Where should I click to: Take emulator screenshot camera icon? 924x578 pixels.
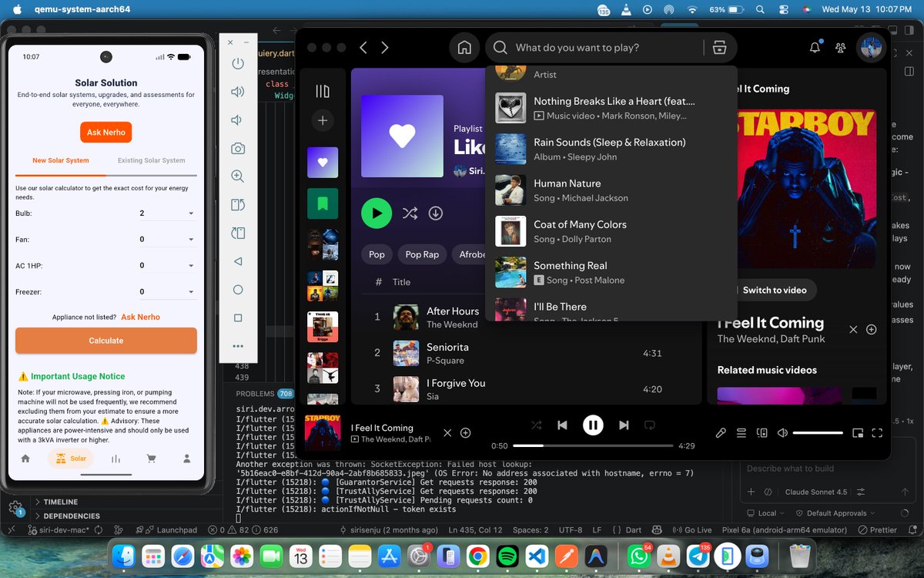[238, 148]
